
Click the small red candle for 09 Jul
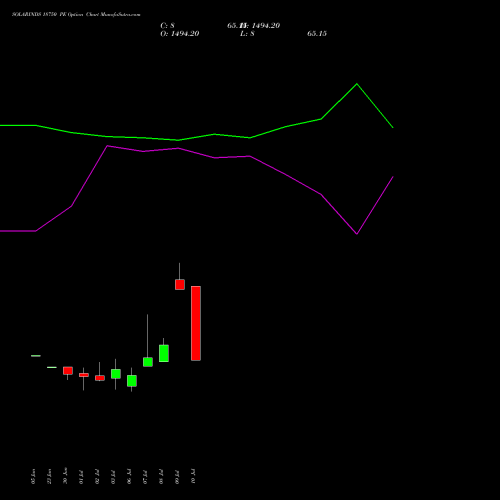click(180, 285)
